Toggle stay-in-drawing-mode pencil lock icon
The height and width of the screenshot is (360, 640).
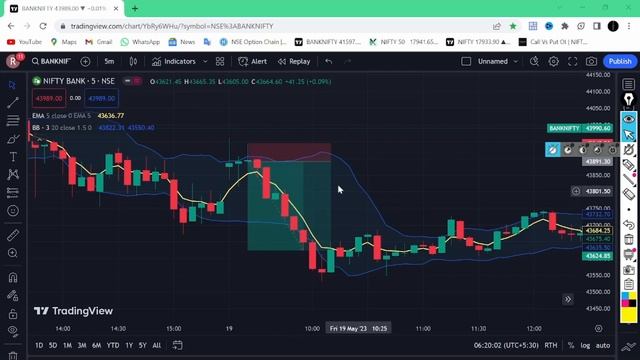(x=13, y=296)
